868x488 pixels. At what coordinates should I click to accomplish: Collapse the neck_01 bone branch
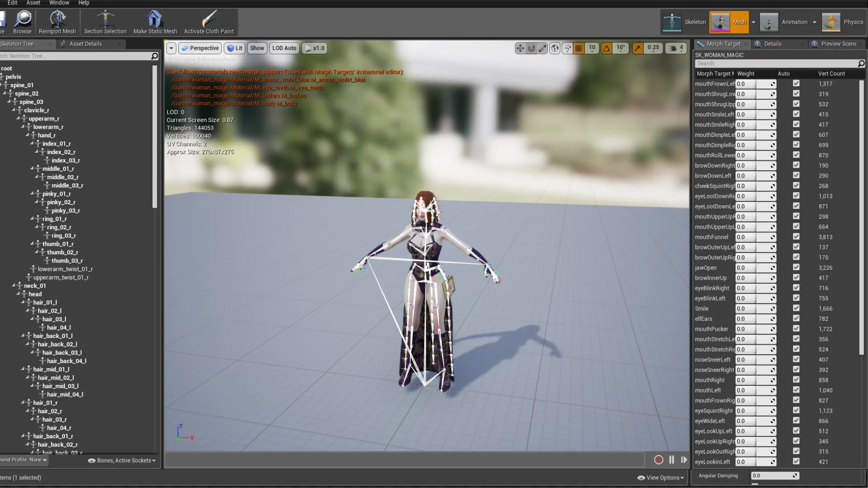(x=14, y=286)
